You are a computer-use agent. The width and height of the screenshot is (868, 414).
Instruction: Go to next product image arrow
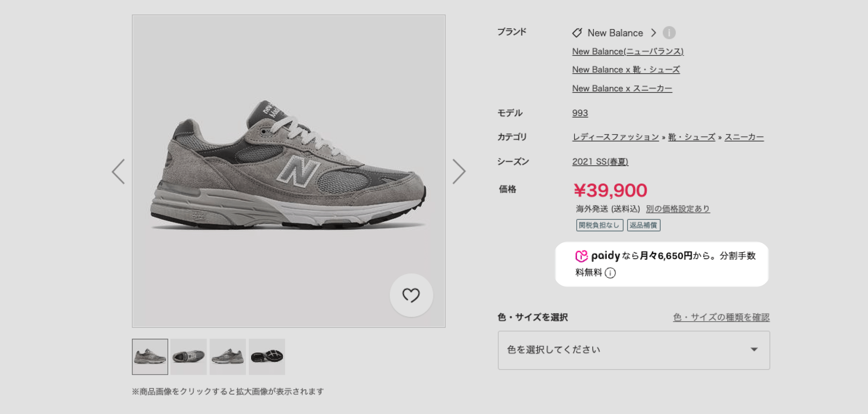coord(459,171)
